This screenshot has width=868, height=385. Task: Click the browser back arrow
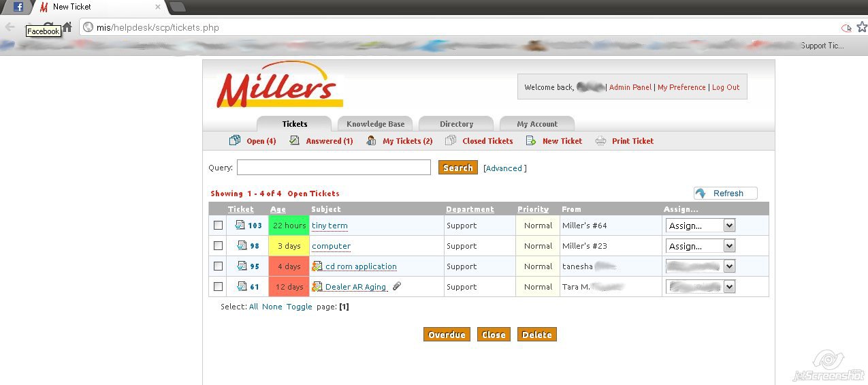[10, 27]
